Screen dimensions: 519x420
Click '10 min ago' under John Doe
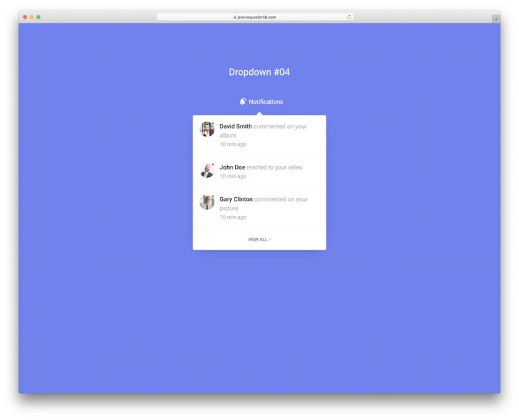[x=233, y=176]
